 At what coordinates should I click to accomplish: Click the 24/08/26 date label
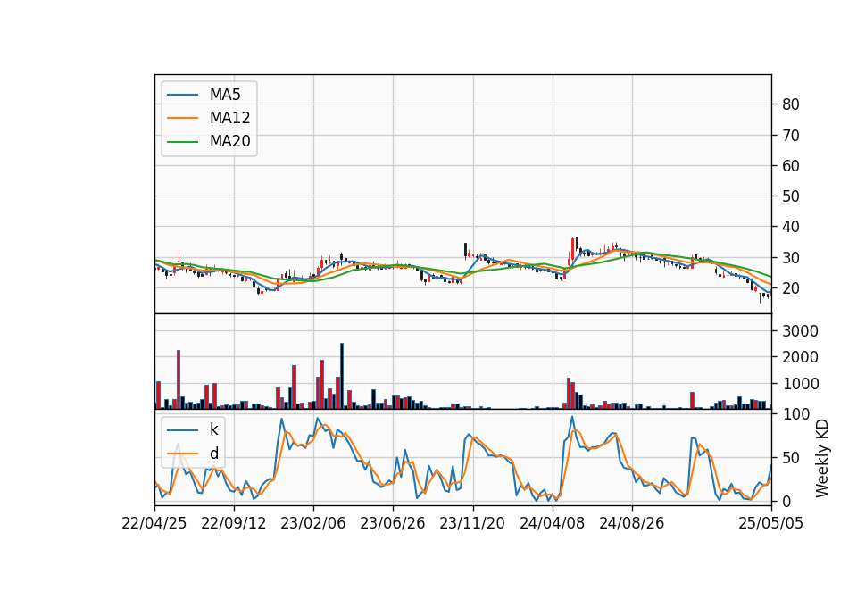pyautogui.click(x=632, y=523)
